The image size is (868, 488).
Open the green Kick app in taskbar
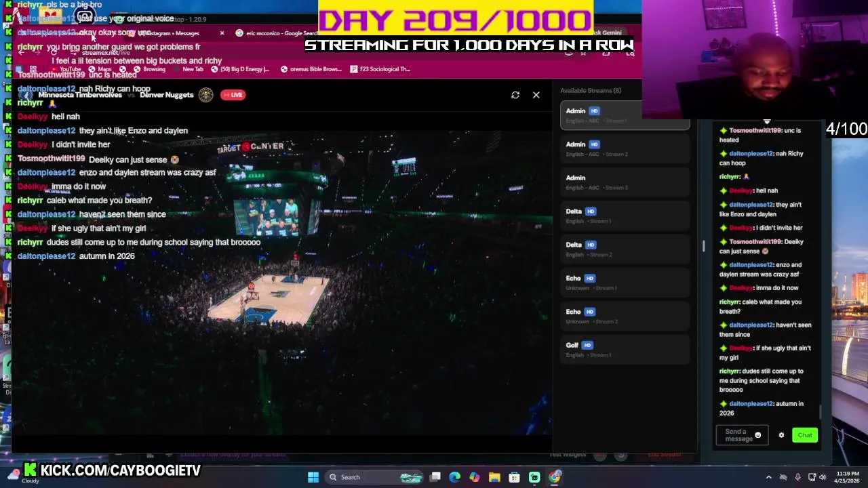click(x=534, y=477)
